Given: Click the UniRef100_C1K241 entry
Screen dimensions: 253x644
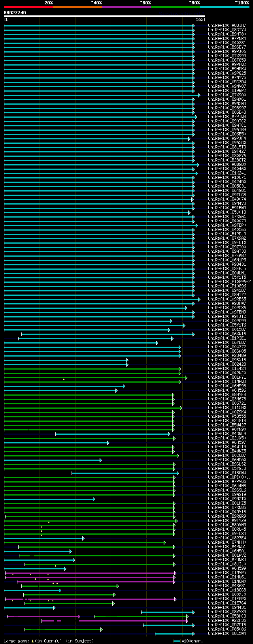Looking at the screenshot, I should point(227,173).
